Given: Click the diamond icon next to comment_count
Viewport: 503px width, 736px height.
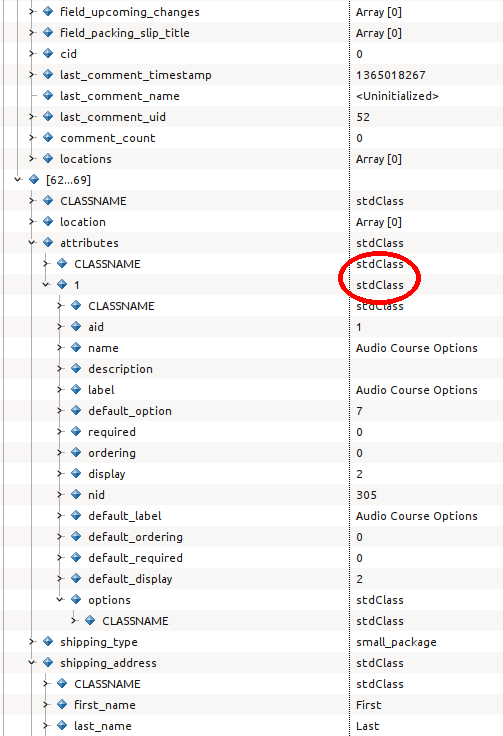Looking at the screenshot, I should click(48, 138).
